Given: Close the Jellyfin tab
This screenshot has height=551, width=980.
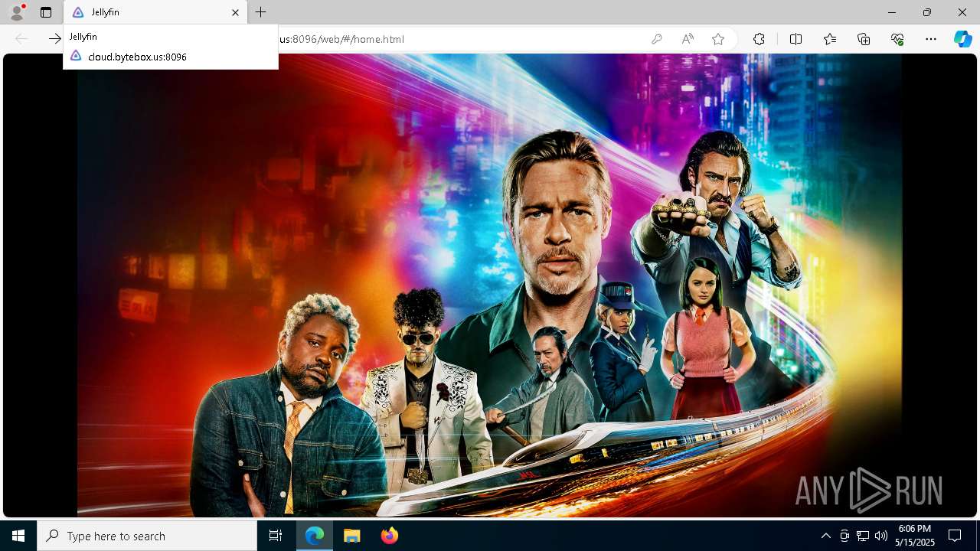Looking at the screenshot, I should [236, 12].
